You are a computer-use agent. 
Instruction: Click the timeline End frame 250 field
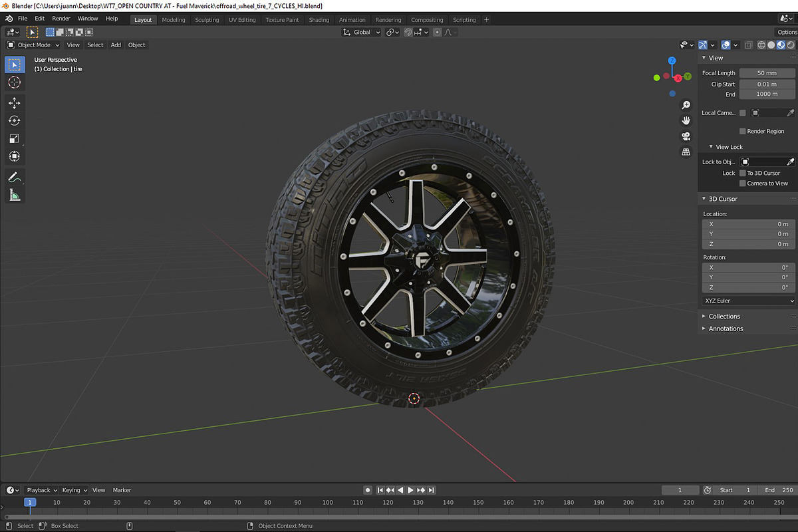pos(778,490)
